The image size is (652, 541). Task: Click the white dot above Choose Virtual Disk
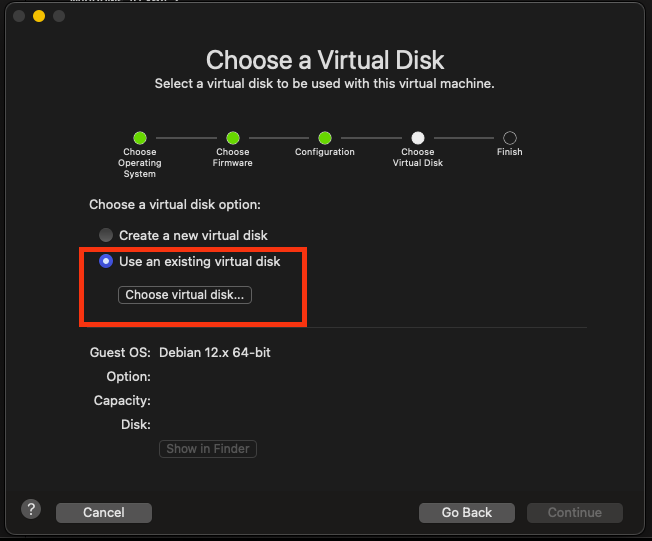click(x=418, y=138)
